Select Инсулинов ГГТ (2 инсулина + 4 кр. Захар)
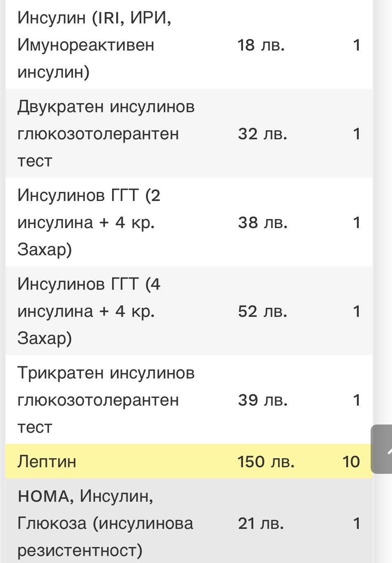This screenshot has width=392, height=563. click(x=89, y=222)
